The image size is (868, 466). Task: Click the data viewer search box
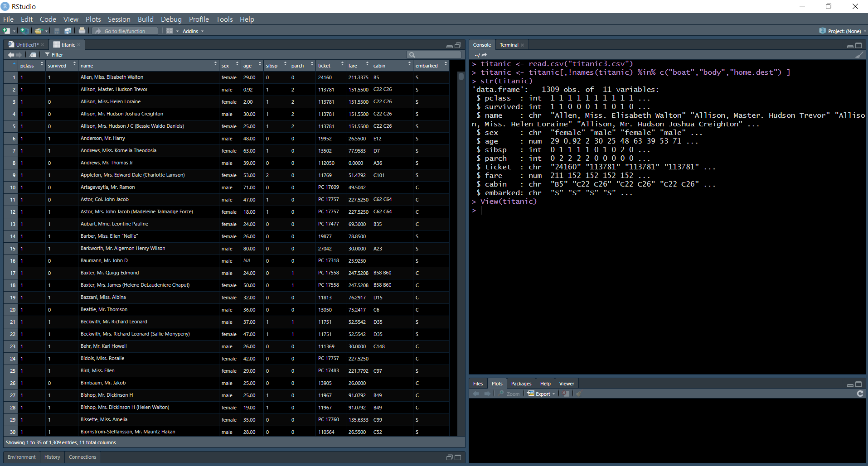coord(434,55)
